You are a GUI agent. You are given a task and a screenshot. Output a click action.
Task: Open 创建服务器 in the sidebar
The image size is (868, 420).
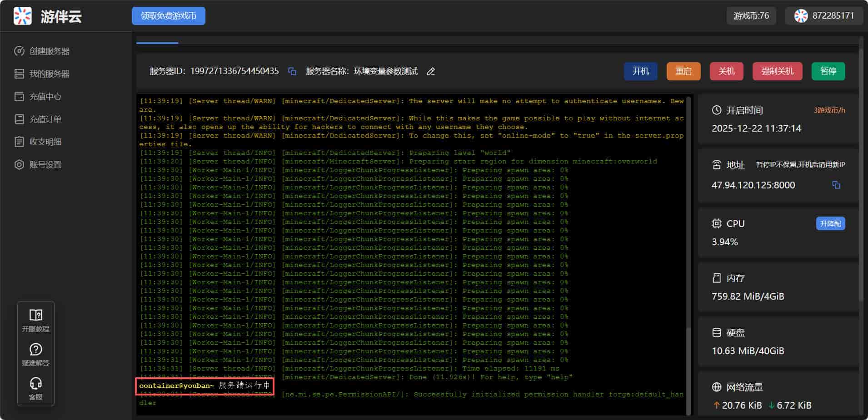point(49,51)
